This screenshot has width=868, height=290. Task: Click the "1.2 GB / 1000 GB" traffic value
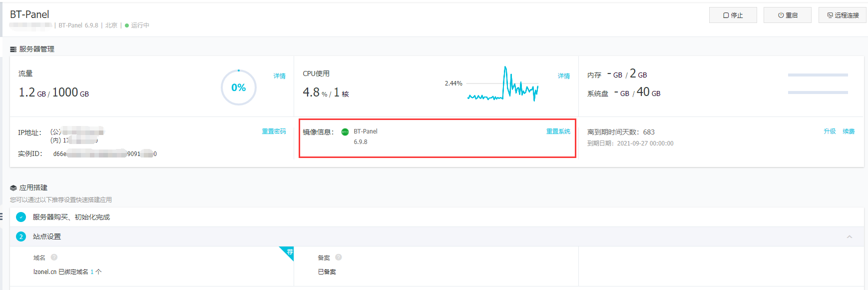pos(54,92)
